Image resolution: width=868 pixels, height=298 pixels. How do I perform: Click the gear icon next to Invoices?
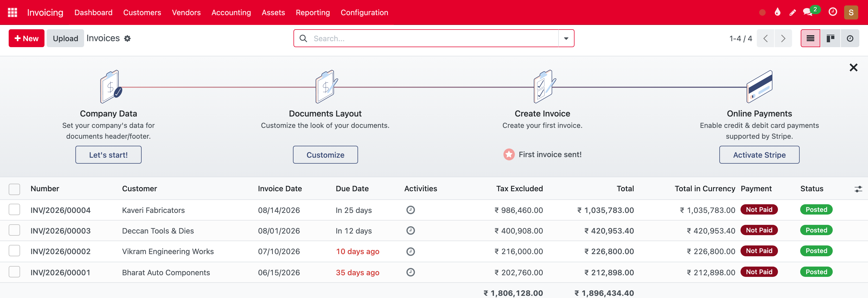127,39
